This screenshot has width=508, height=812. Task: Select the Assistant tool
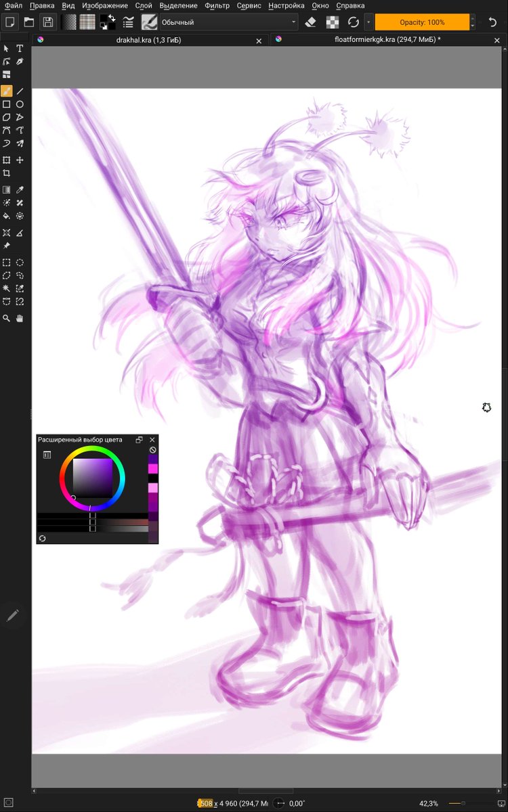(x=6, y=233)
